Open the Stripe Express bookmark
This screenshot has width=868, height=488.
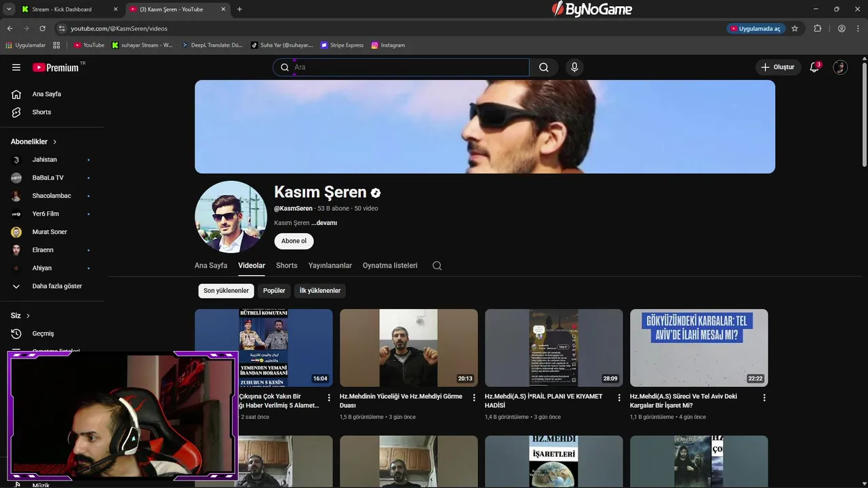(x=342, y=45)
